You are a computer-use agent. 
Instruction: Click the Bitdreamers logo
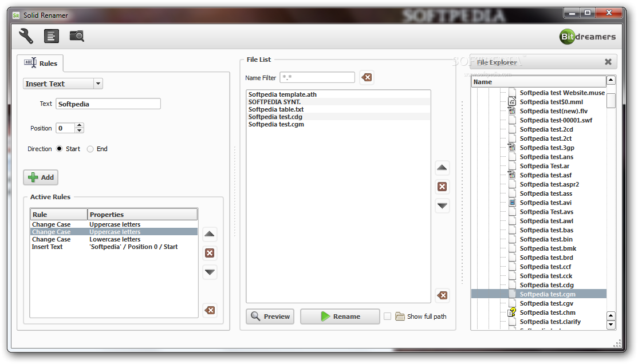pyautogui.click(x=588, y=37)
